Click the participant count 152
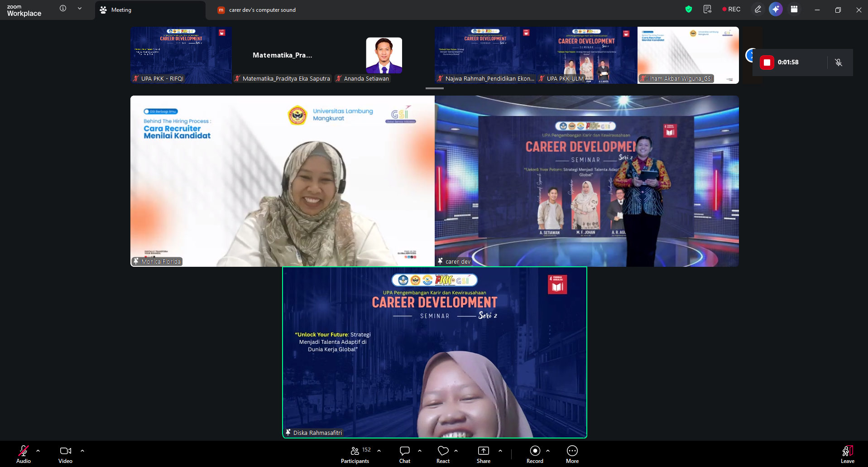The width and height of the screenshot is (868, 467). point(366,450)
